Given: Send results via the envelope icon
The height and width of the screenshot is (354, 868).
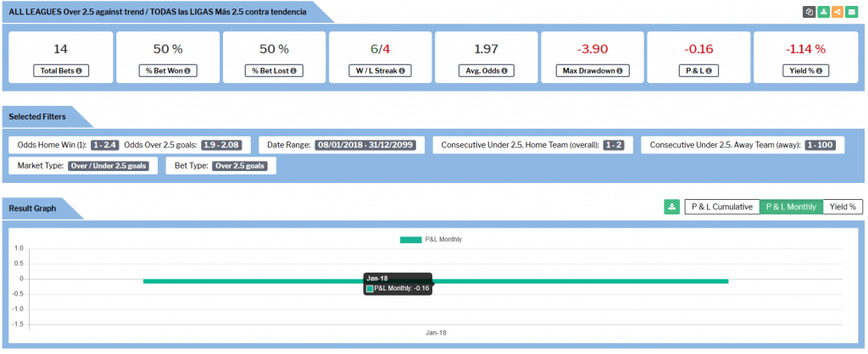Looking at the screenshot, I should coord(851,12).
